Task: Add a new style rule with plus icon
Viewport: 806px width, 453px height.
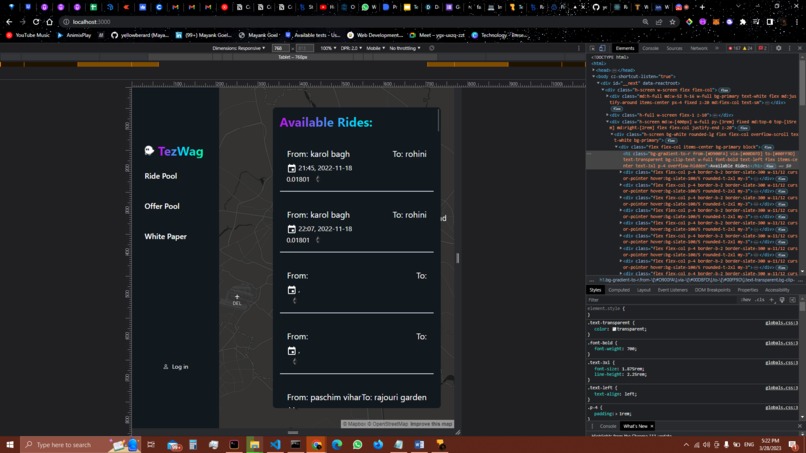Action: point(771,300)
